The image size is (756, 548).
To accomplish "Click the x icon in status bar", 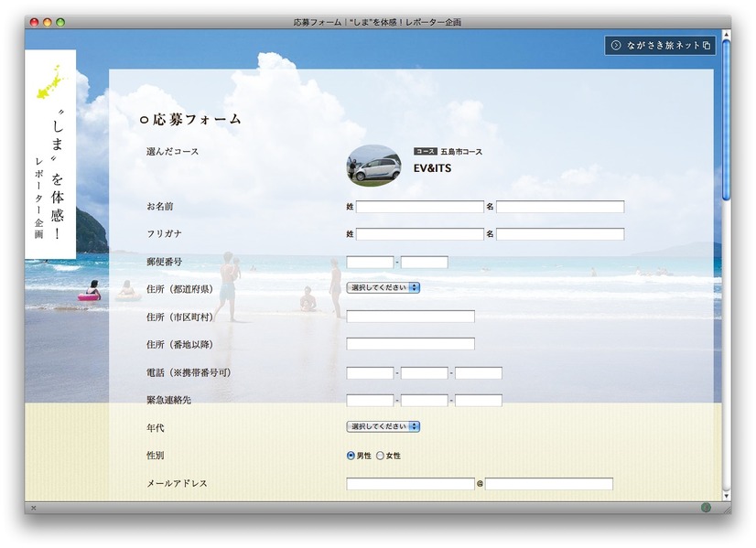I will click(x=34, y=507).
